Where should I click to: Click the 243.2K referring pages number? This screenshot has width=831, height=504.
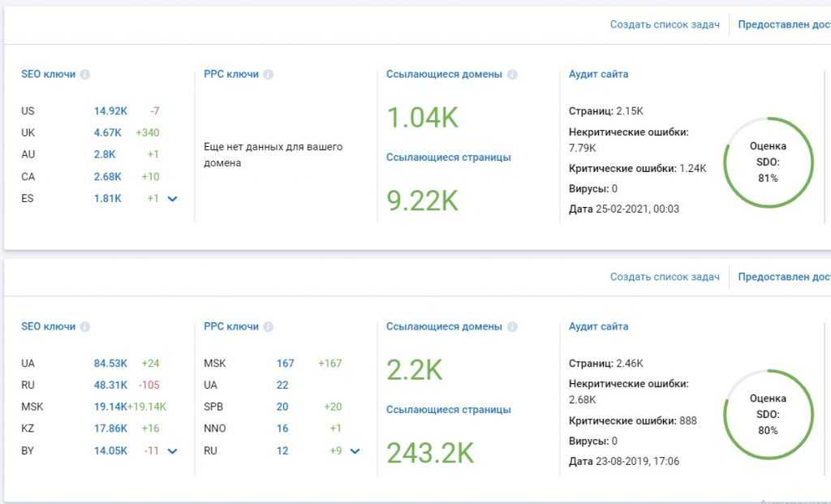tap(429, 453)
